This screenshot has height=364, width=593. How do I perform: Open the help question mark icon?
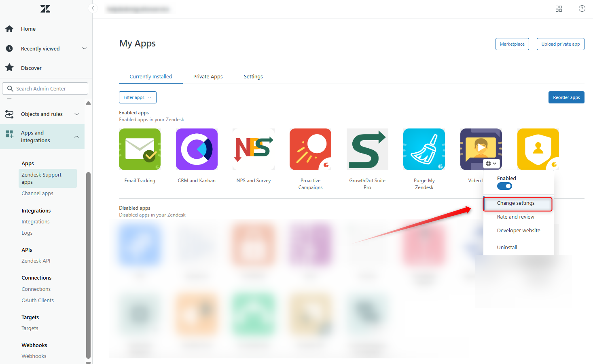(582, 8)
